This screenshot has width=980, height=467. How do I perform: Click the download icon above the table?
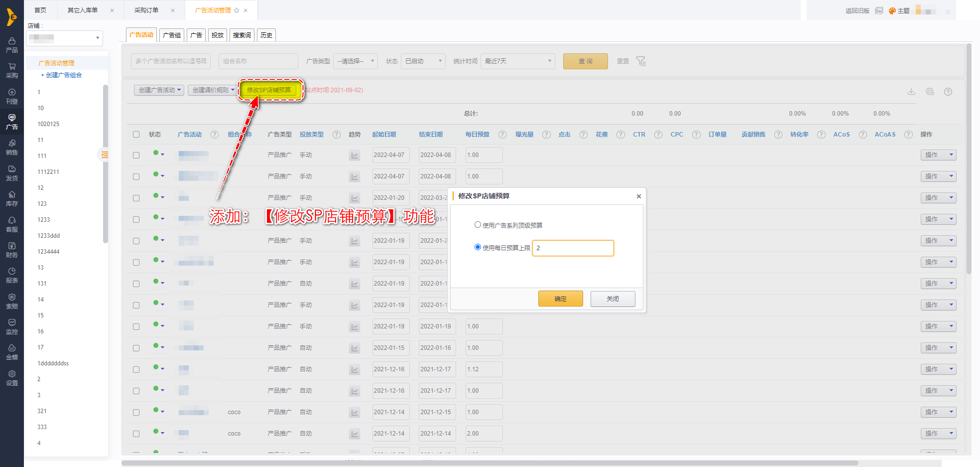[x=911, y=92]
